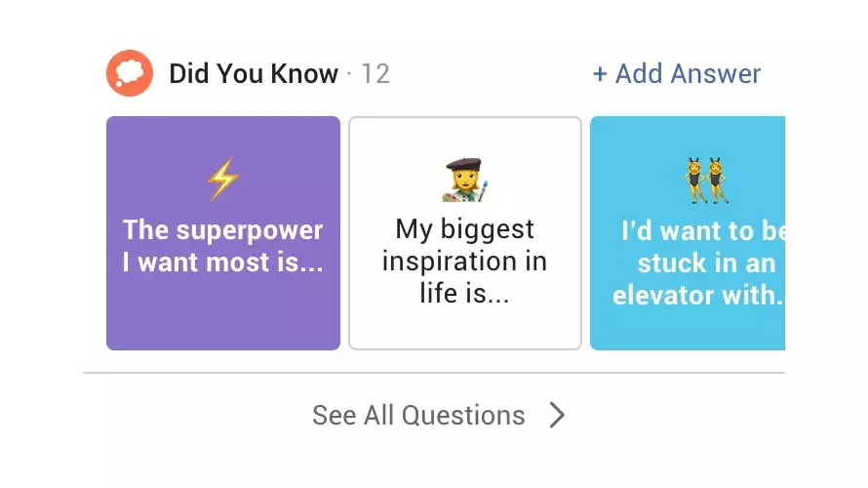Click 'The superpower I want most is...' text
This screenshot has height=488, width=868.
(x=222, y=246)
